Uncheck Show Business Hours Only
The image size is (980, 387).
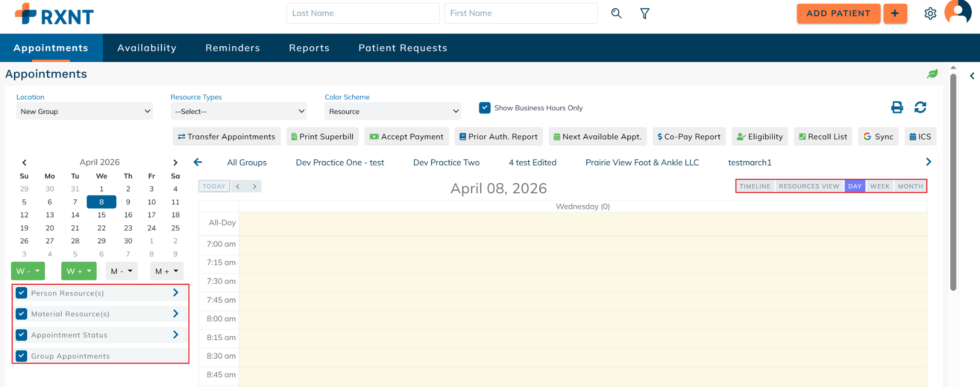tap(485, 108)
